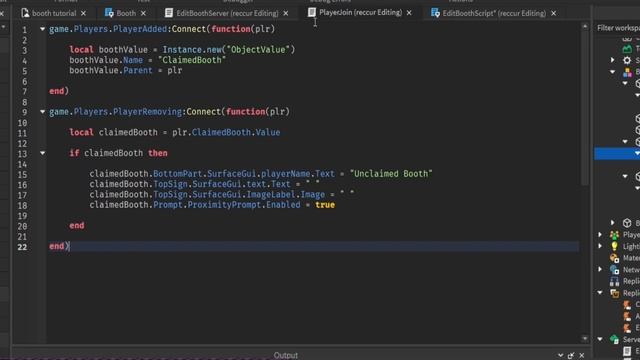Click ImageLabel on line 17

pyautogui.click(x=271, y=194)
